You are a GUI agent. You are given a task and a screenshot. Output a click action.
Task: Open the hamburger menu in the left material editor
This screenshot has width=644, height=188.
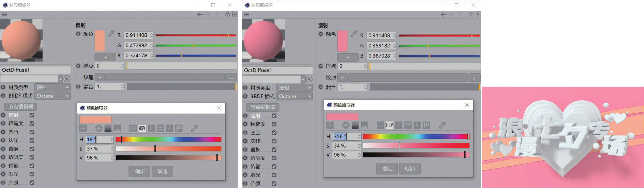pyautogui.click(x=4, y=14)
